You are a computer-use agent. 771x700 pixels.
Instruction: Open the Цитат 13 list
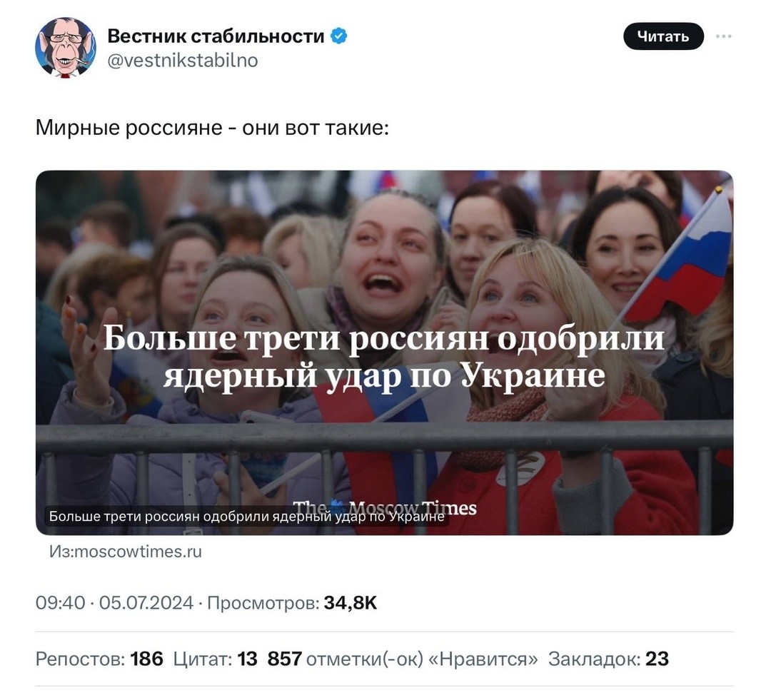(216, 659)
